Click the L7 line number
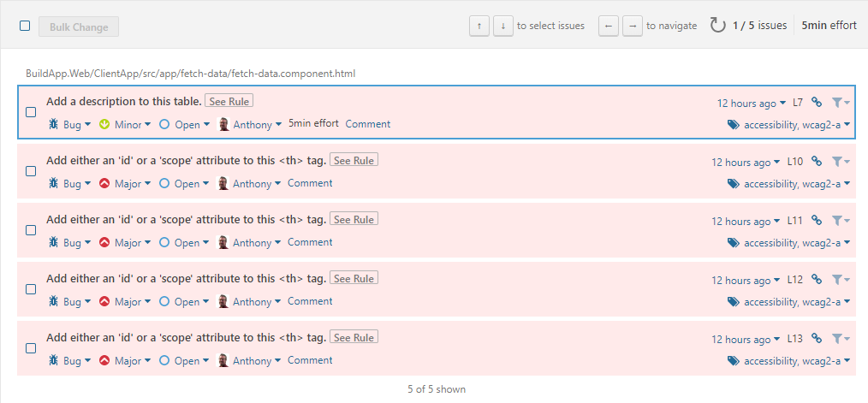Image resolution: width=868 pixels, height=403 pixels. 798,103
